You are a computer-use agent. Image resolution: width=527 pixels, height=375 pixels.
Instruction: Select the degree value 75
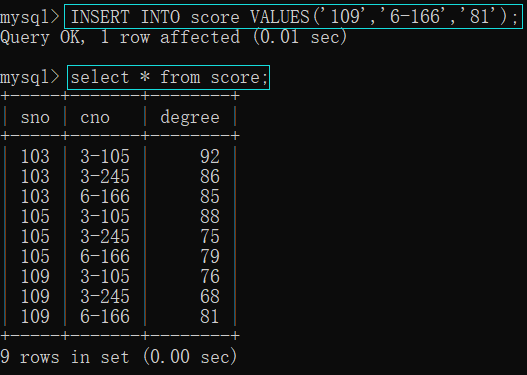coord(210,236)
